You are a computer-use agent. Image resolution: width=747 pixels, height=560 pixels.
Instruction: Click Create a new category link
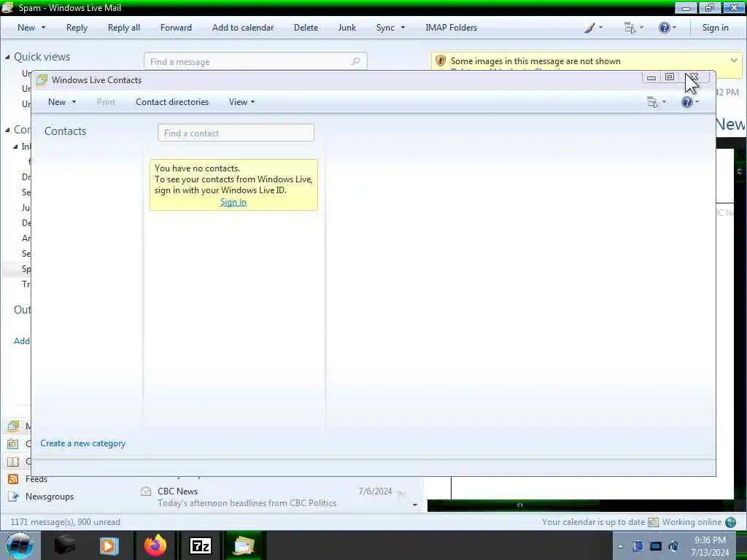tap(83, 443)
